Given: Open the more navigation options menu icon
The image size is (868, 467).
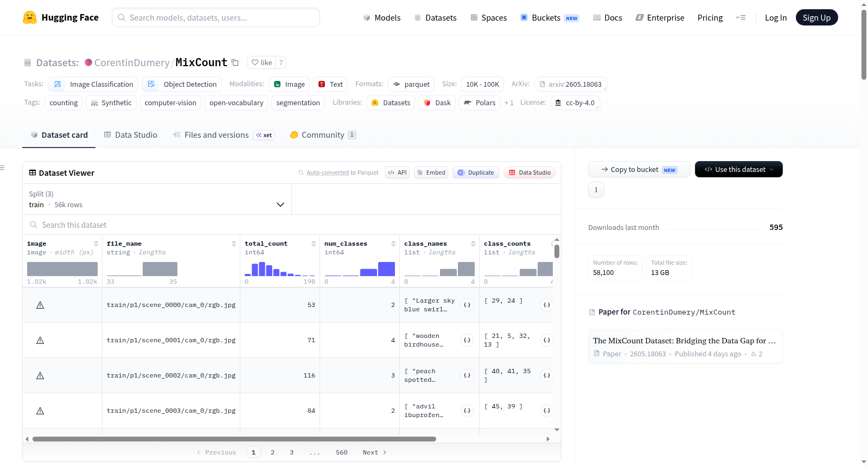Looking at the screenshot, I should coord(741,17).
